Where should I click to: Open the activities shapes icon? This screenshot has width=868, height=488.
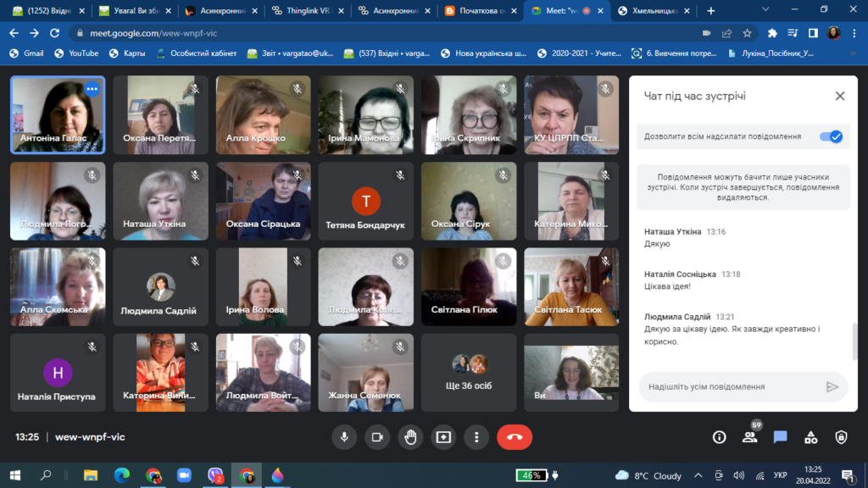(811, 437)
